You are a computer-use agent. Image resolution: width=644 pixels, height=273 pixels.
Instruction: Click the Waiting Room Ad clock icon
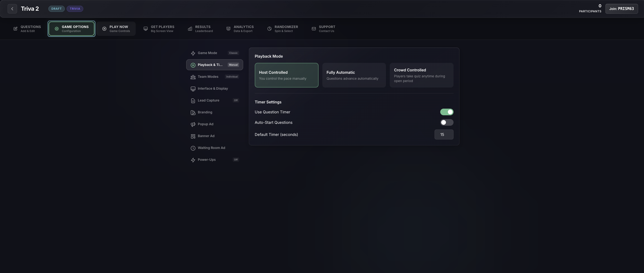click(193, 148)
